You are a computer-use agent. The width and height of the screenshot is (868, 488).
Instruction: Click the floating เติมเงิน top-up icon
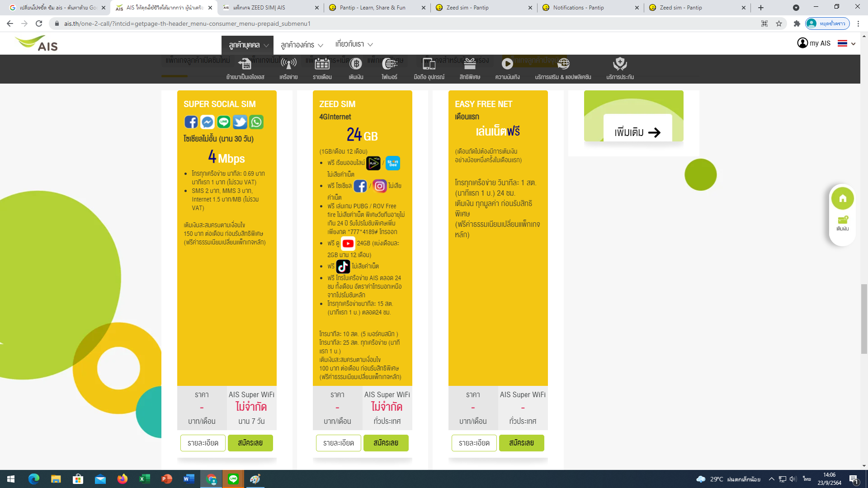843,223
